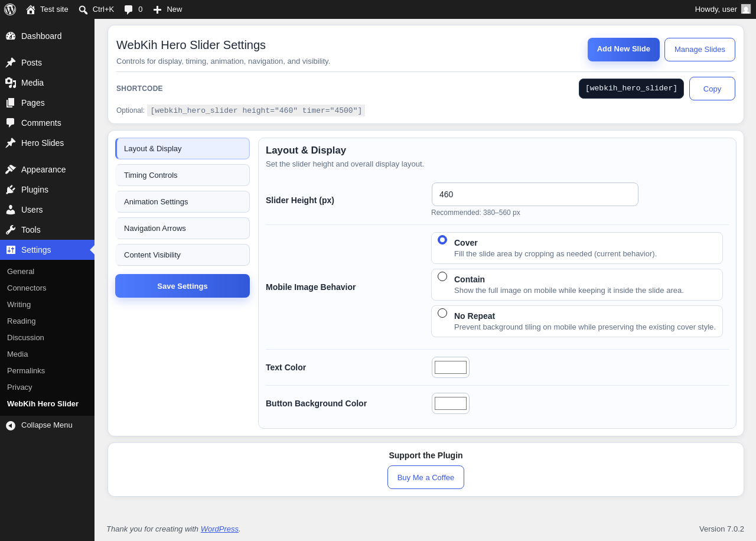The width and height of the screenshot is (756, 541).
Task: Click the comments bubble icon in admin bar
Action: pyautogui.click(x=128, y=9)
